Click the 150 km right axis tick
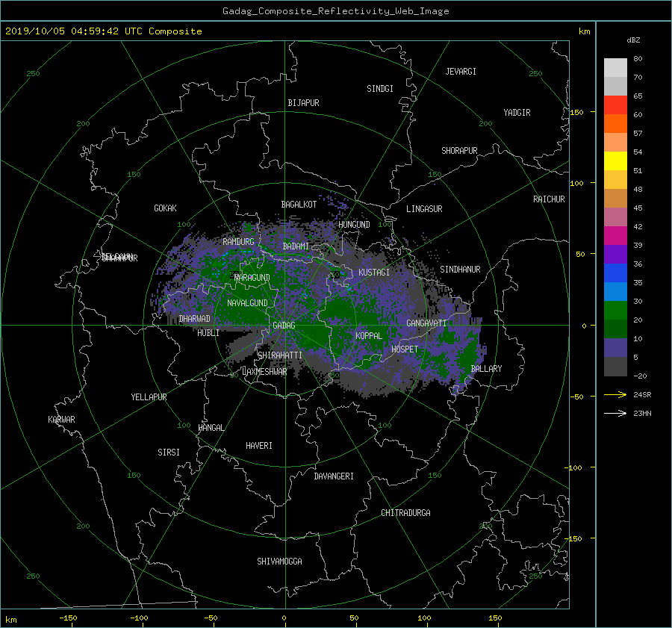The width and height of the screenshot is (672, 628). click(577, 112)
